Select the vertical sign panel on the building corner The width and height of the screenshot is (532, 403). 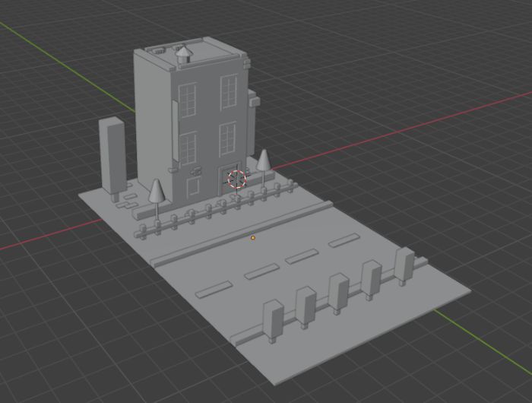(x=176, y=130)
